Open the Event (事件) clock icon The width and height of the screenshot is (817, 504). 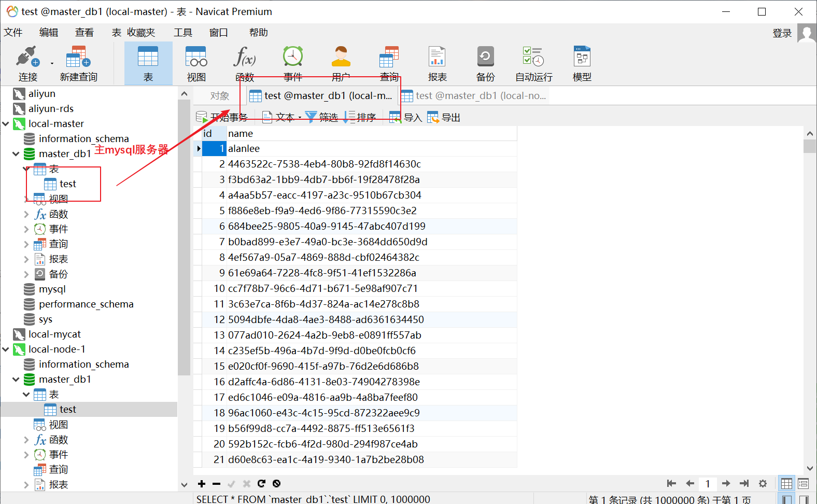point(293,63)
